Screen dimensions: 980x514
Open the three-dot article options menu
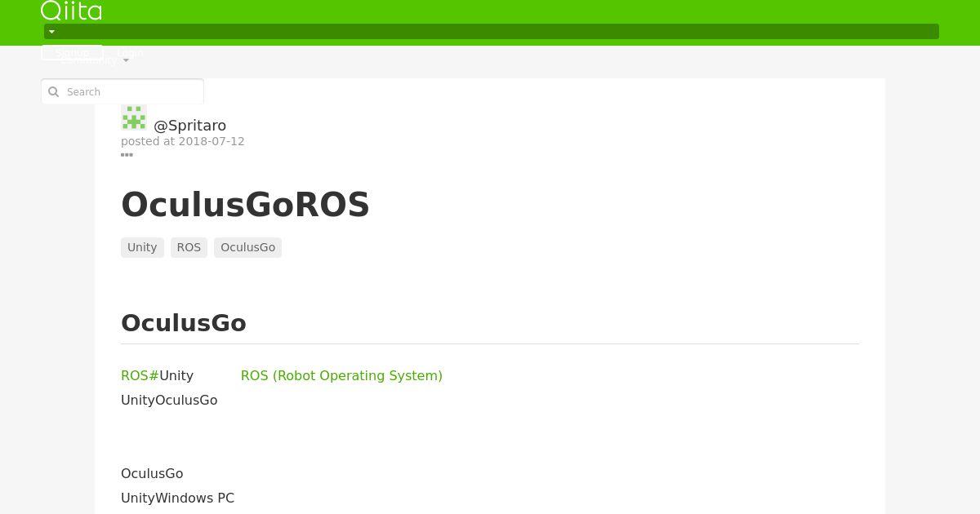[x=127, y=154]
